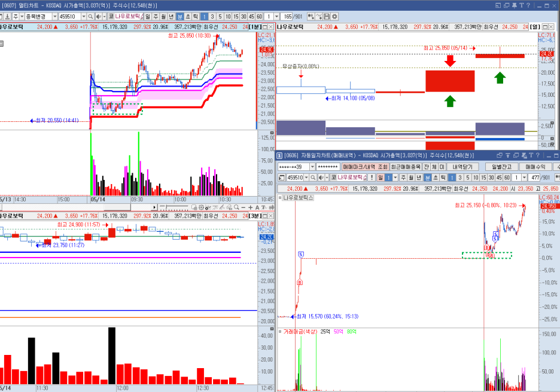
Task: Open the 주 dropdown arrow at the toolbar's left end
Action: click(x=22, y=16)
